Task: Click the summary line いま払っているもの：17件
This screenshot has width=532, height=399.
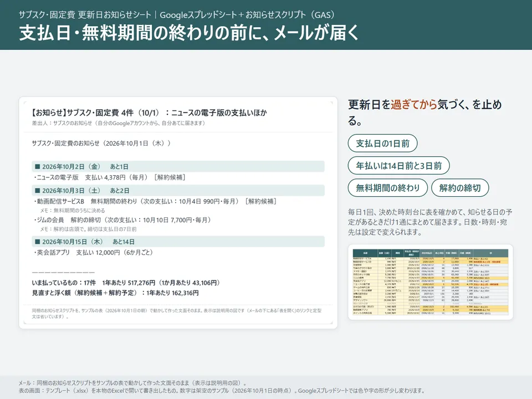Action: [126, 283]
